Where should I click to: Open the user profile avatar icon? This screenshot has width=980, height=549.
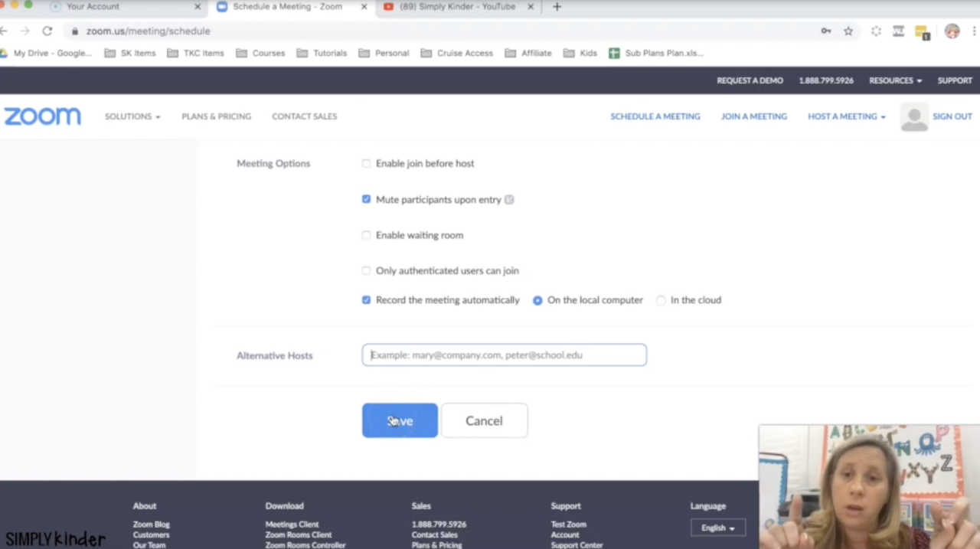[x=914, y=117]
